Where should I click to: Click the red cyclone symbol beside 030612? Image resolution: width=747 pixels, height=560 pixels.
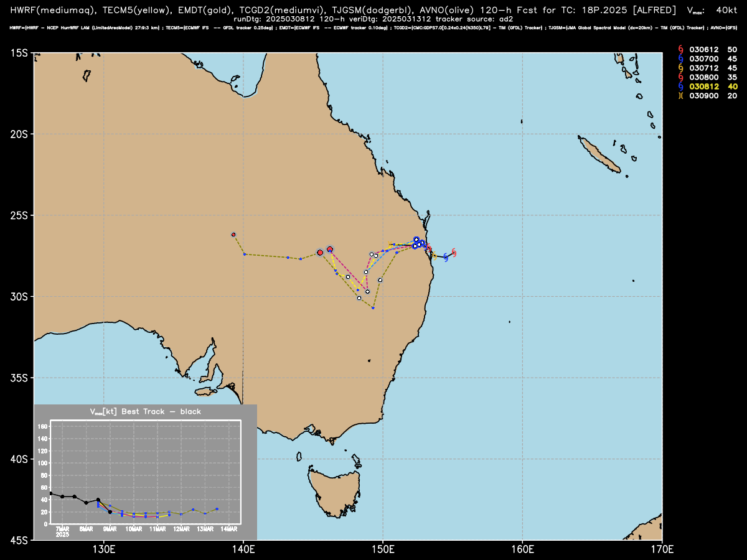pos(681,49)
